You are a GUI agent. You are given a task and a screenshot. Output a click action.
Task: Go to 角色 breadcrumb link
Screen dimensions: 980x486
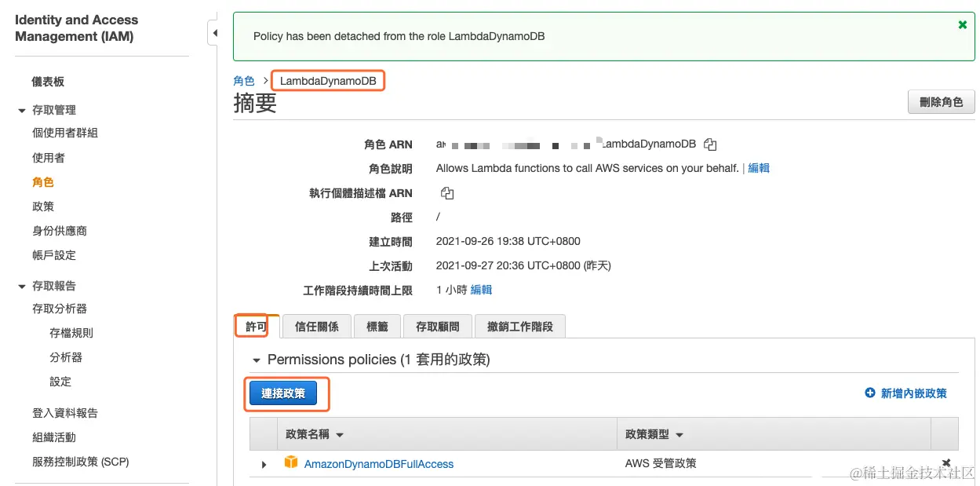[244, 81]
